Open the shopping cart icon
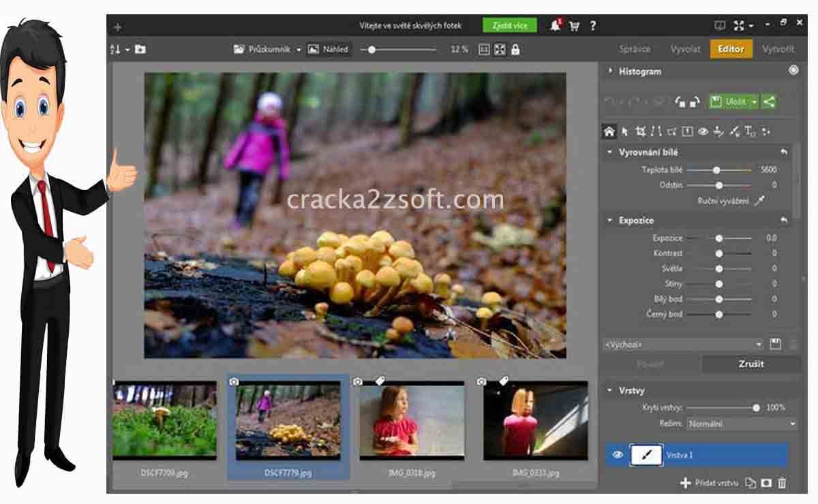Image resolution: width=818 pixels, height=504 pixels. [x=574, y=26]
